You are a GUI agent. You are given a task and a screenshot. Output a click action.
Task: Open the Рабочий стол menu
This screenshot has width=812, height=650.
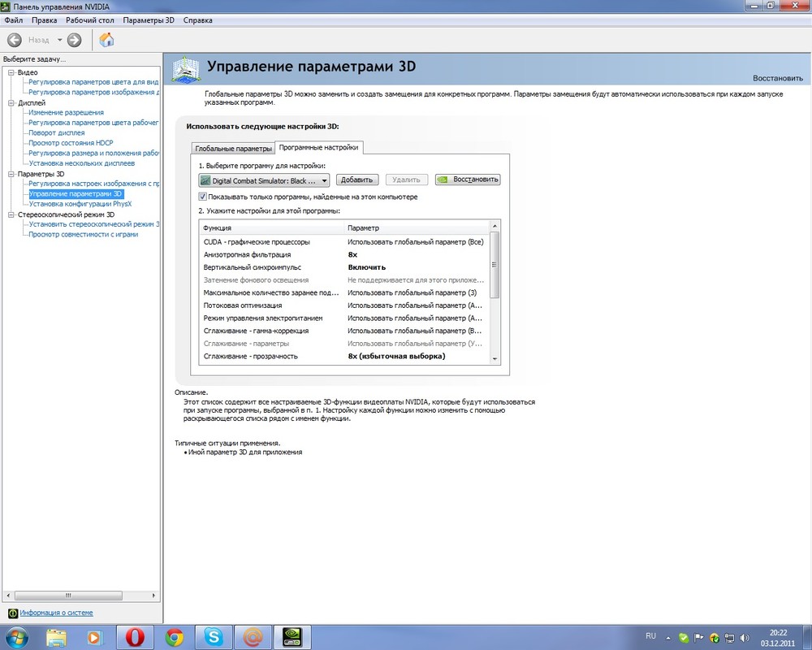89,20
